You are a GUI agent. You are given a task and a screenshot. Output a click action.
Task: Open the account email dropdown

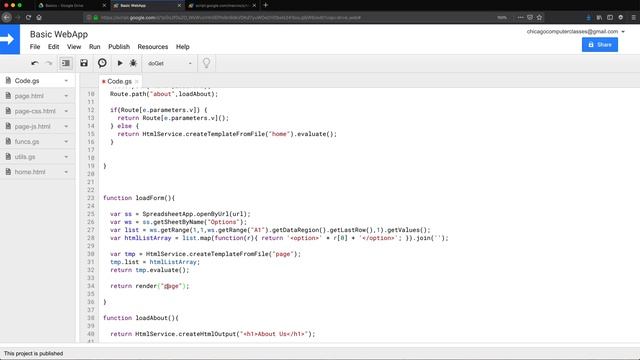(576, 31)
